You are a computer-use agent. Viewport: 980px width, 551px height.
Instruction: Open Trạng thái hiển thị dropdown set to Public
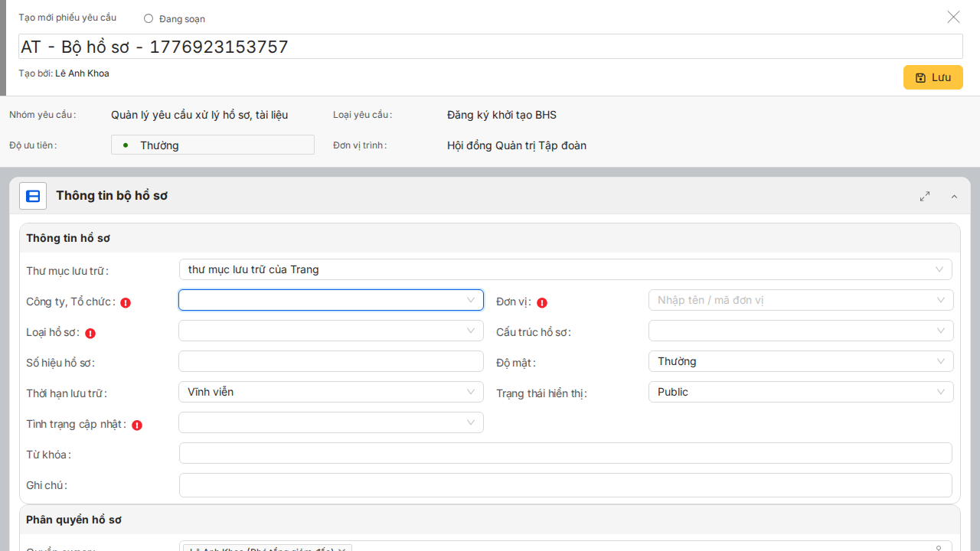(800, 392)
